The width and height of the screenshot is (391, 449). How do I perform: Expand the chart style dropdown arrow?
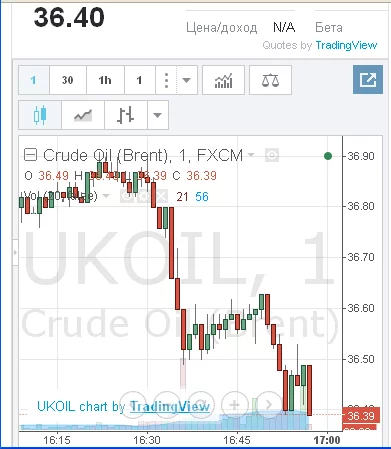pos(158,115)
